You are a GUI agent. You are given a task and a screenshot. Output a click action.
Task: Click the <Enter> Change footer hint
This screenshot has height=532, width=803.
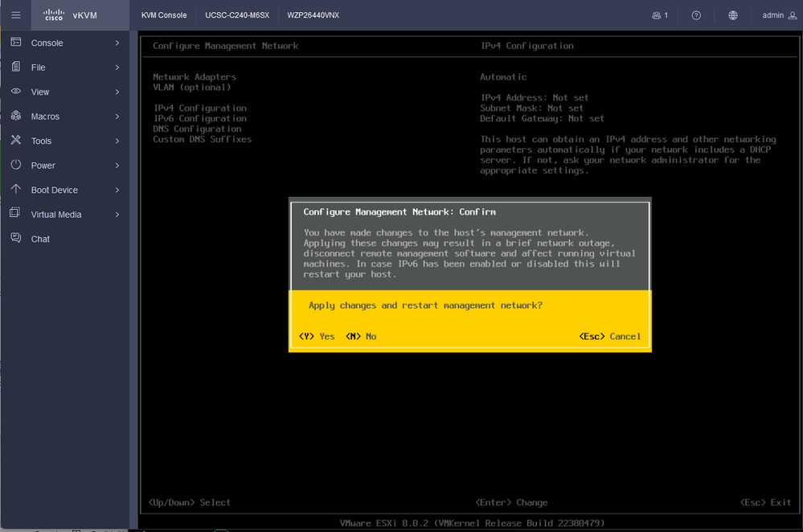pos(511,502)
